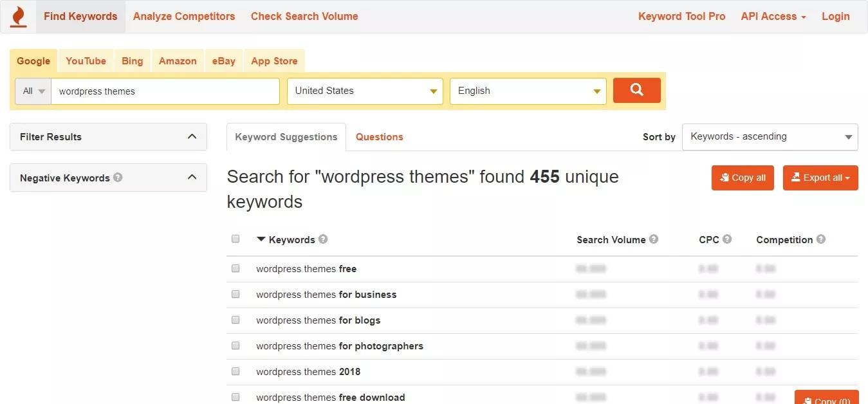The height and width of the screenshot is (404, 868).
Task: Click the Filter Results panel title
Action: [x=51, y=137]
